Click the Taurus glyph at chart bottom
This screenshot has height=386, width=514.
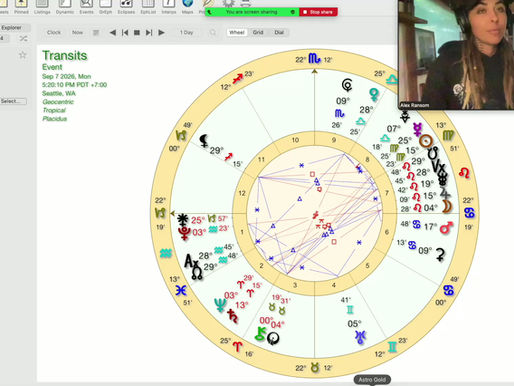pos(315,368)
